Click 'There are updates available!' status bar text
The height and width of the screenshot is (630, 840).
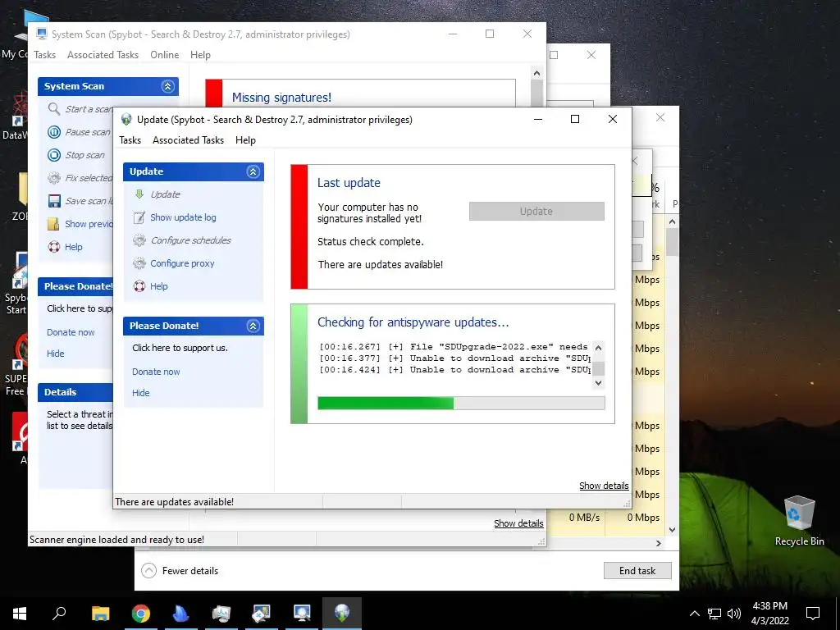[x=174, y=502]
